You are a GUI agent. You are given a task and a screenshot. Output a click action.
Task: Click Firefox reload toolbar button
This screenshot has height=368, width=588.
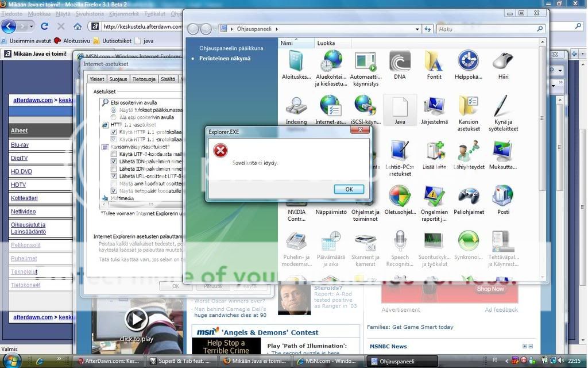(x=45, y=26)
